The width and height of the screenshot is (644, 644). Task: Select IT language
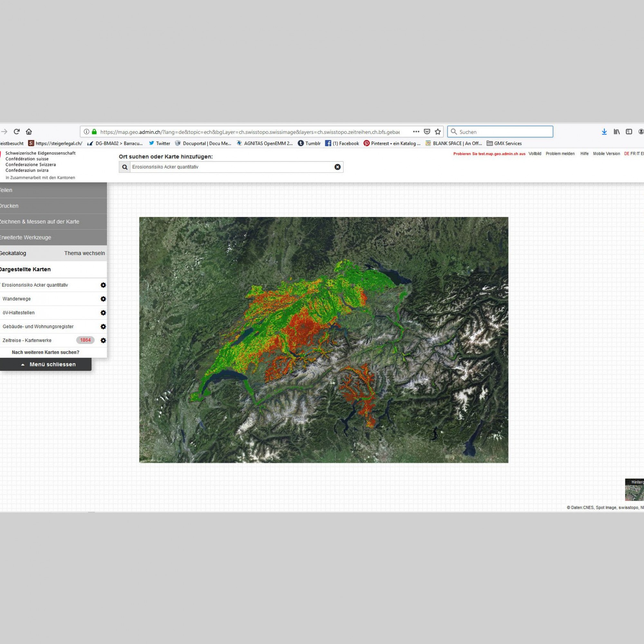tap(638, 154)
